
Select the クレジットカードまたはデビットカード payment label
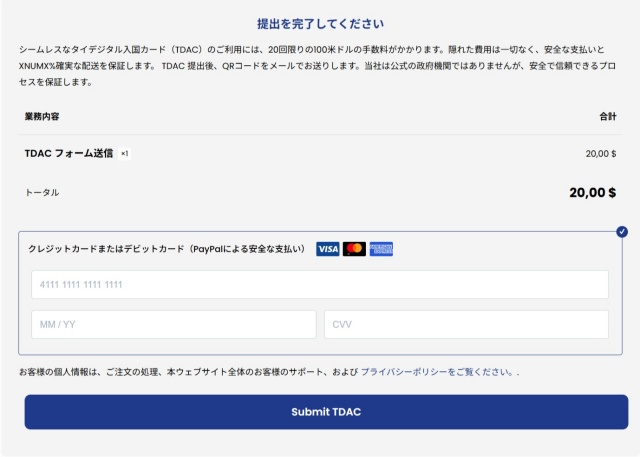167,249
